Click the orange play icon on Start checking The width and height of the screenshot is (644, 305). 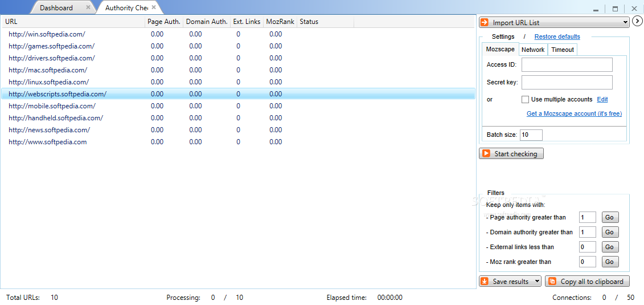click(486, 153)
